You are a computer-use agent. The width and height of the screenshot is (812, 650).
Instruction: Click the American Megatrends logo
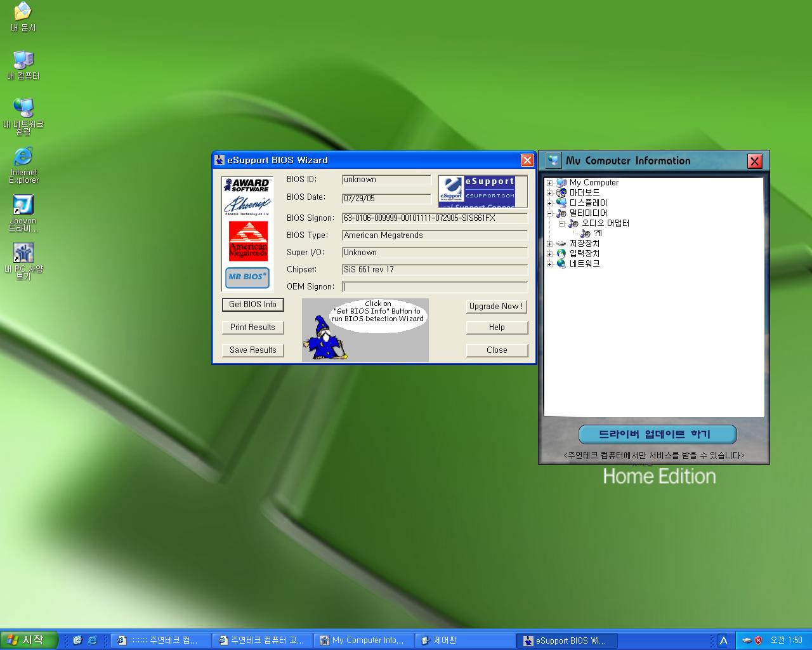(248, 241)
